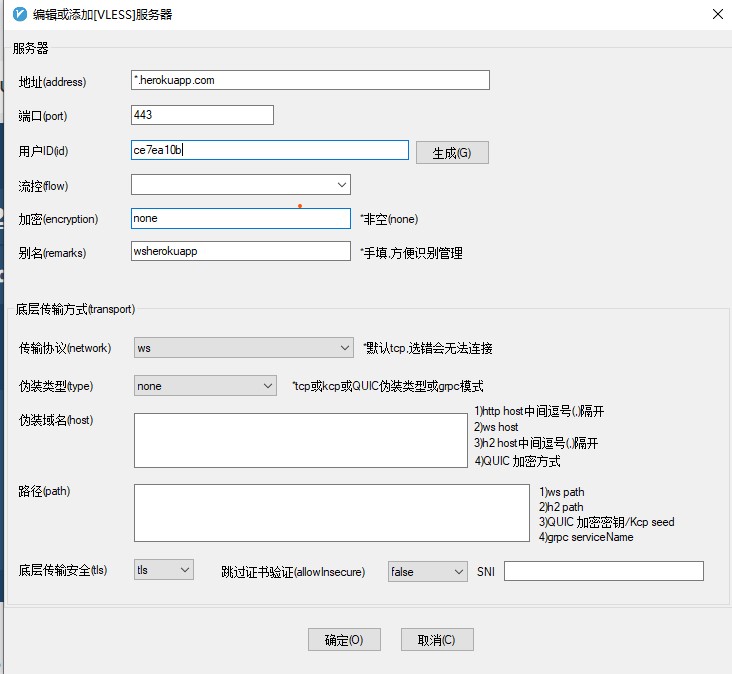The width and height of the screenshot is (732, 674).
Task: Click the address field containing *.herokuapp.com
Action: [x=310, y=81]
